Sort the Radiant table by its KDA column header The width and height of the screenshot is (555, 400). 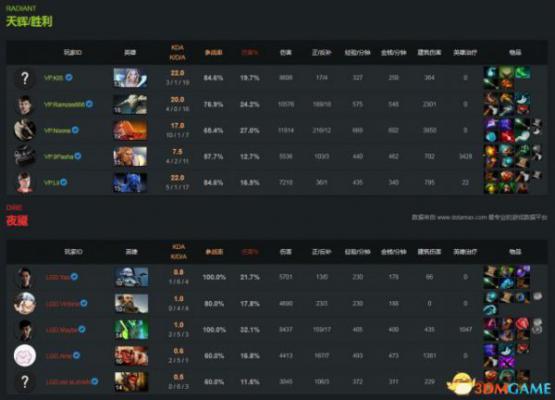pyautogui.click(x=177, y=52)
